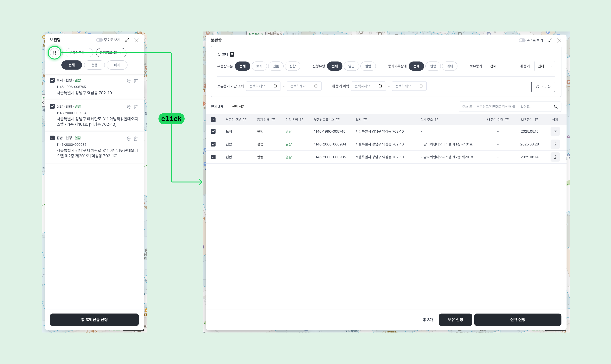Image resolution: width=611 pixels, height=364 pixels.
Task: Open the 내 등기 전체 dropdown
Action: pyautogui.click(x=544, y=66)
